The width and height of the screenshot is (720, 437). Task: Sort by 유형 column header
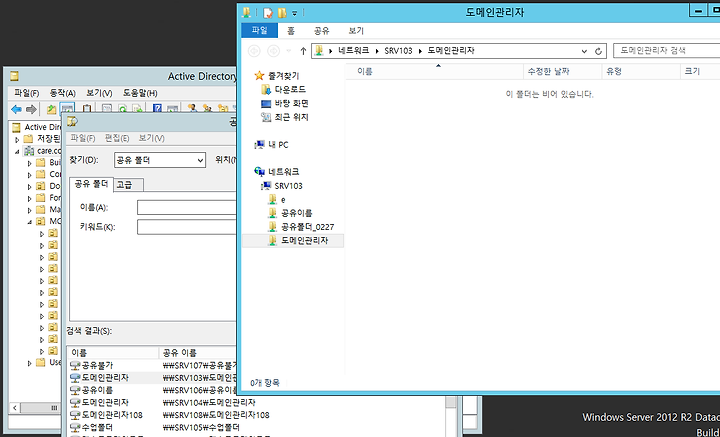tap(641, 72)
